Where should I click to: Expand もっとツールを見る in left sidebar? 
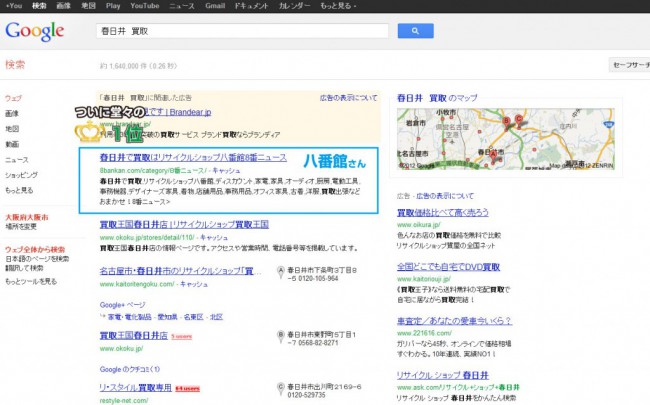(x=31, y=281)
